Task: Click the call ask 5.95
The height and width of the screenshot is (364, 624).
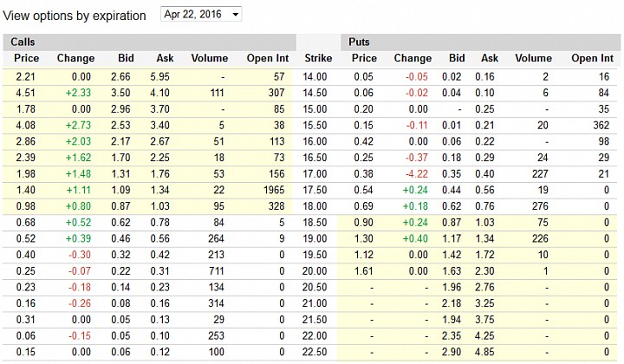Action: (x=160, y=76)
